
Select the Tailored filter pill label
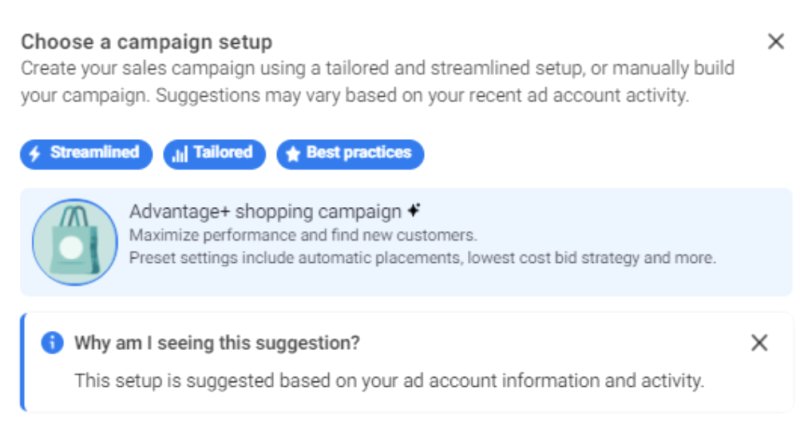pyautogui.click(x=222, y=153)
